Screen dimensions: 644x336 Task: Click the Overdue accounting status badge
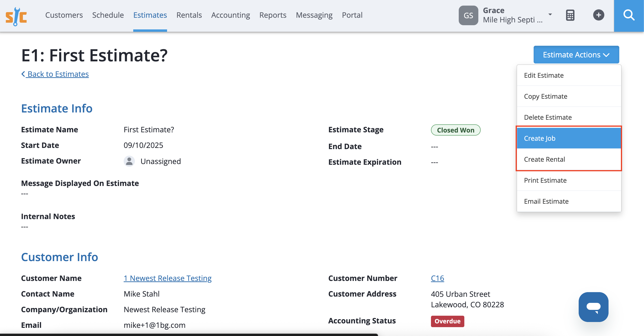click(x=447, y=321)
